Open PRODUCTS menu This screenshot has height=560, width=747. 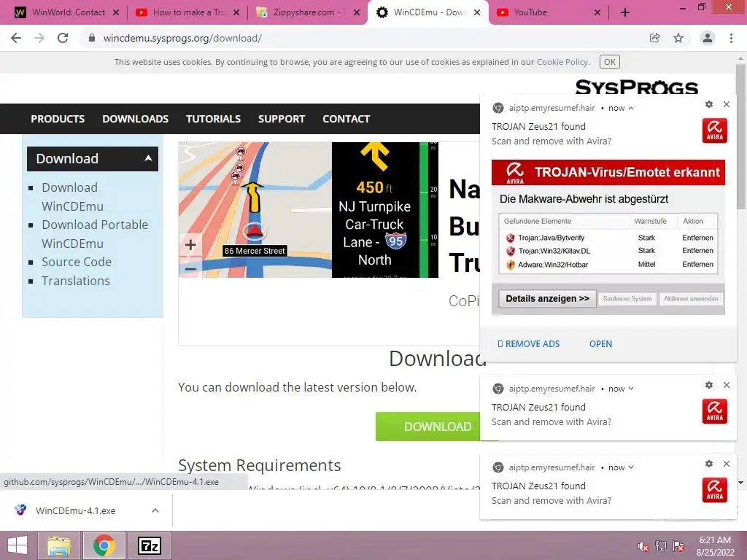click(58, 119)
